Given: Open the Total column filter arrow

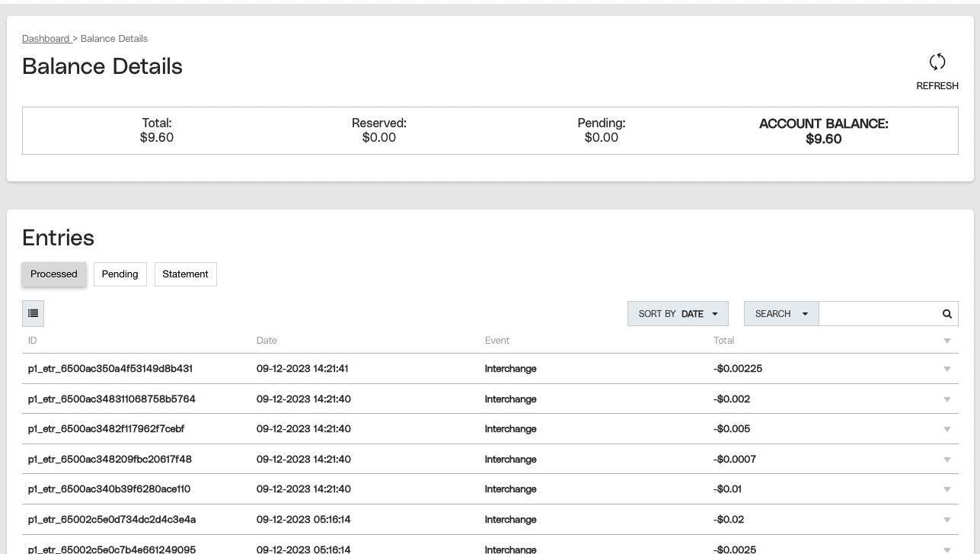Looking at the screenshot, I should (946, 341).
